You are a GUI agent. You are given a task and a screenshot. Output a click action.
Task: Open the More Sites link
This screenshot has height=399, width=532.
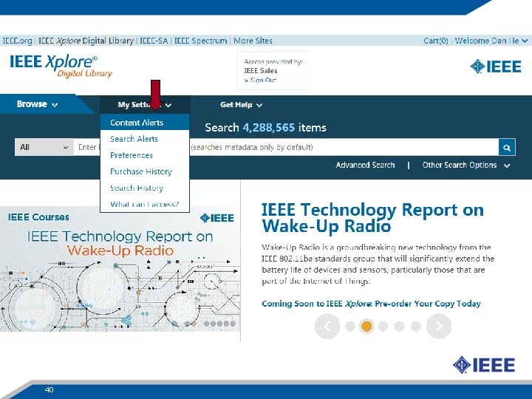point(253,41)
